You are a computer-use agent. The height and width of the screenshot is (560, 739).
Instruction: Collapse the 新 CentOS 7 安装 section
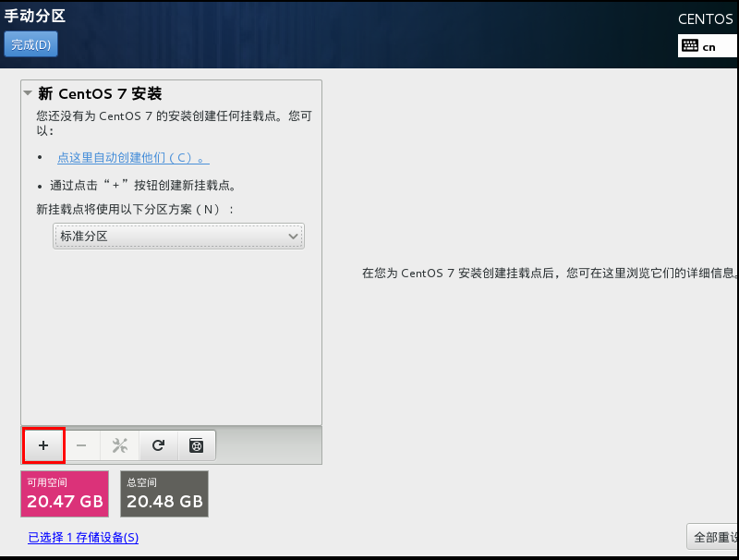(x=28, y=93)
